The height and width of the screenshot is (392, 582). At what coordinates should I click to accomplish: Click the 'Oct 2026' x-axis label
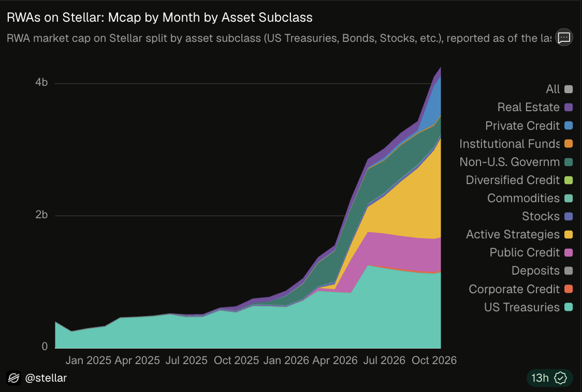(x=434, y=360)
